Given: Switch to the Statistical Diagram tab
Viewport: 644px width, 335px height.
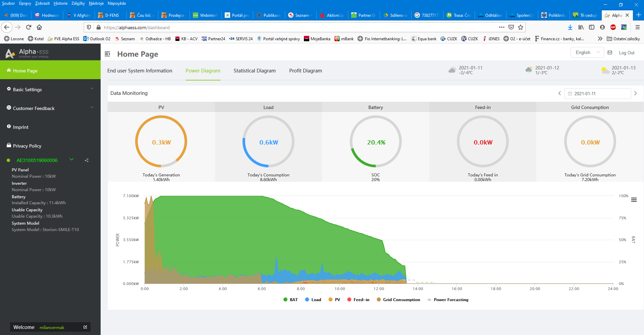Looking at the screenshot, I should pos(255,71).
